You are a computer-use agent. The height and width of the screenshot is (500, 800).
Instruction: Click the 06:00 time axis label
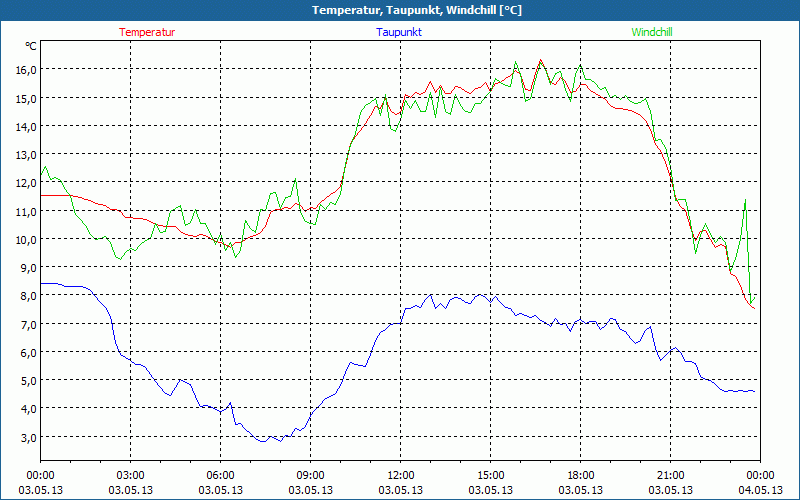click(x=220, y=476)
